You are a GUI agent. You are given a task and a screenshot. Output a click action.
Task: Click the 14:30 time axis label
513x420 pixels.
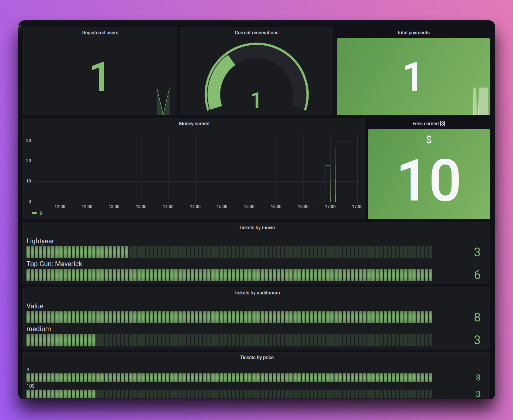(195, 207)
